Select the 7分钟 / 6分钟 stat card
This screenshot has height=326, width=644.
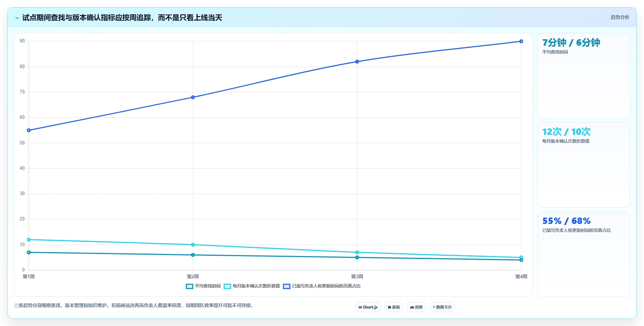tap(584, 76)
